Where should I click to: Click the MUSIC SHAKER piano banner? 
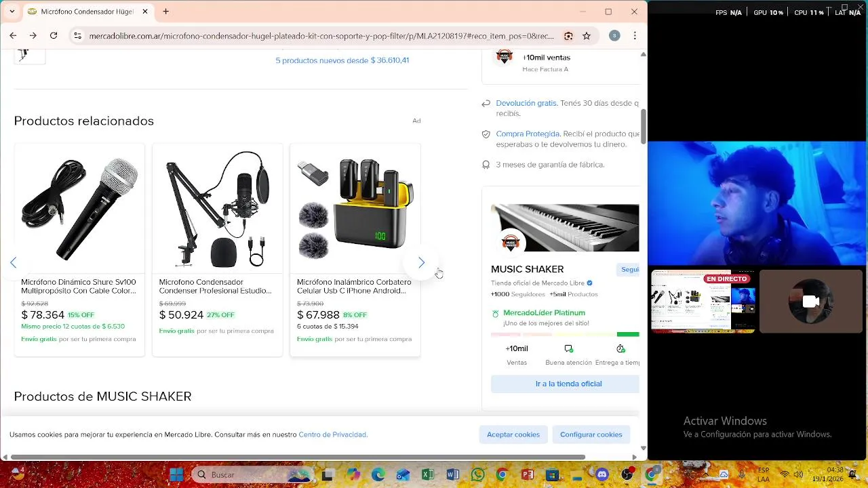pyautogui.click(x=565, y=228)
